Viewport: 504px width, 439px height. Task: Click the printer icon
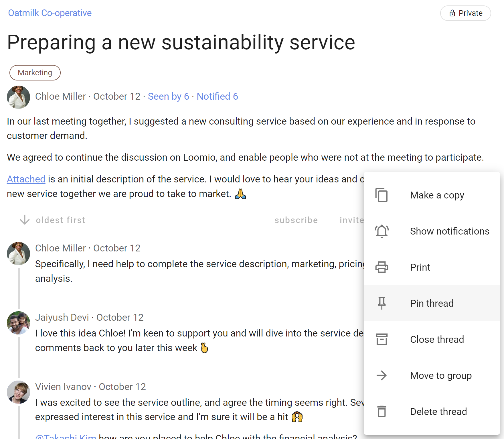pyautogui.click(x=382, y=267)
